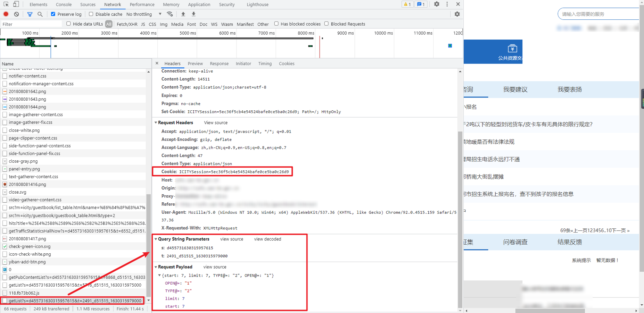Focus the Filter text field
Screen dimensions: 644x313
click(x=31, y=24)
